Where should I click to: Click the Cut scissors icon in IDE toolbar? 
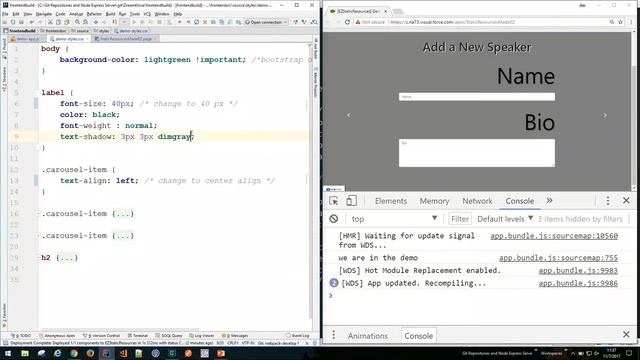pos(50,22)
